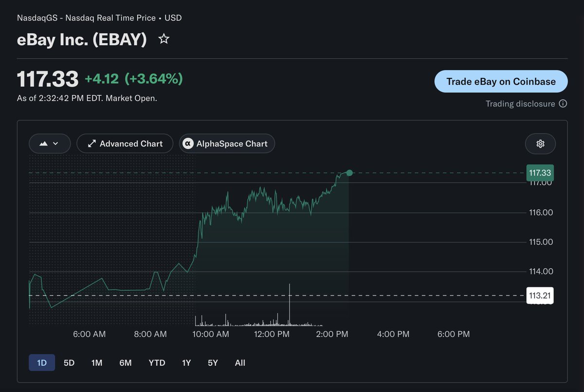This screenshot has width=584, height=392.
Task: Click the 115.00 y-axis label
Action: (x=541, y=242)
